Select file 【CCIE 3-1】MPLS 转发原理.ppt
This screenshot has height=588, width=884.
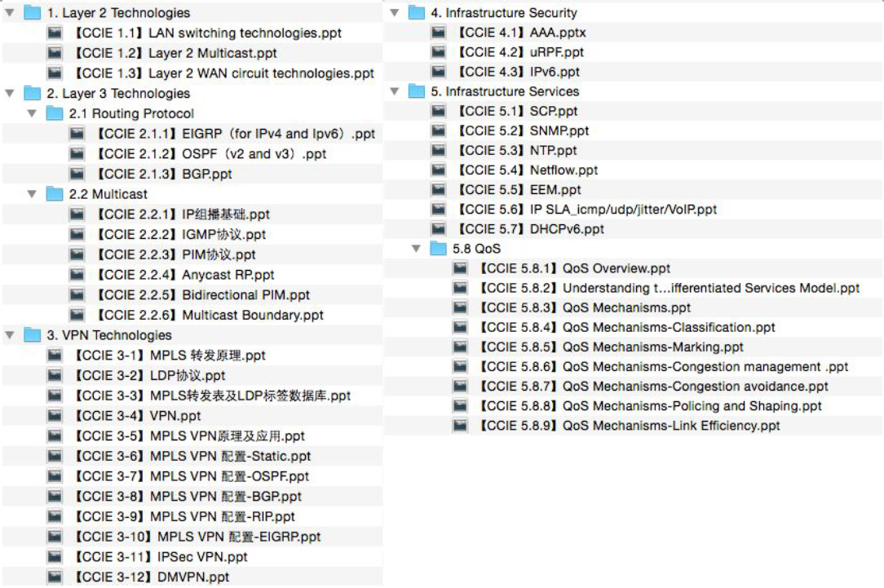coord(170,356)
